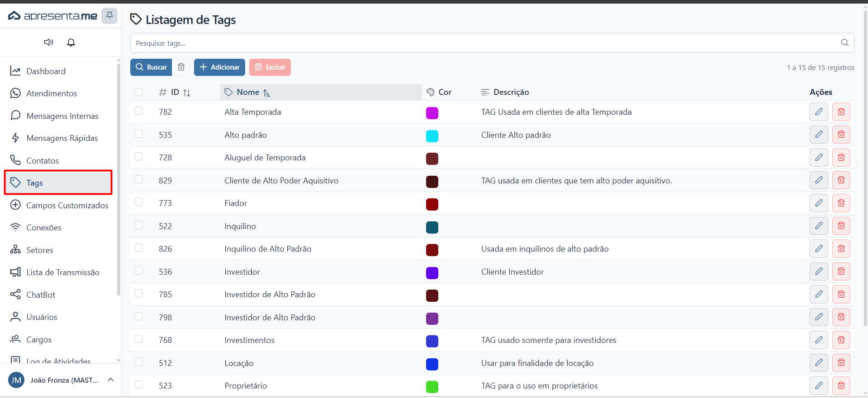Open Dashboard in the sidebar

pos(59,71)
